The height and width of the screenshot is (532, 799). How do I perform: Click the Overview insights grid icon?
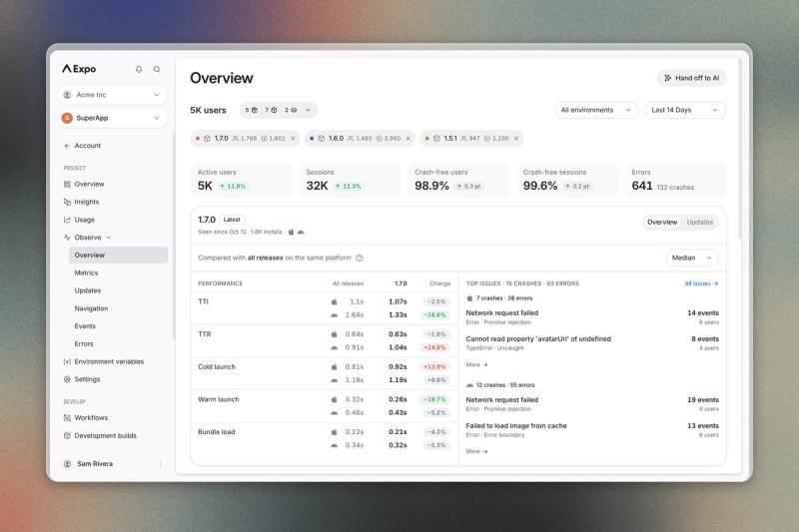(67, 185)
